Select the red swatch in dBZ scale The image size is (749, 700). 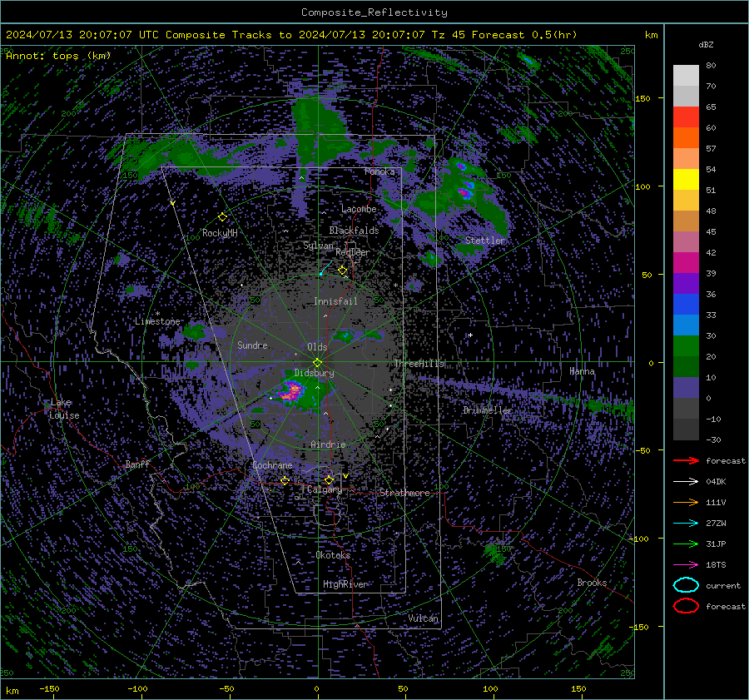pos(686,117)
